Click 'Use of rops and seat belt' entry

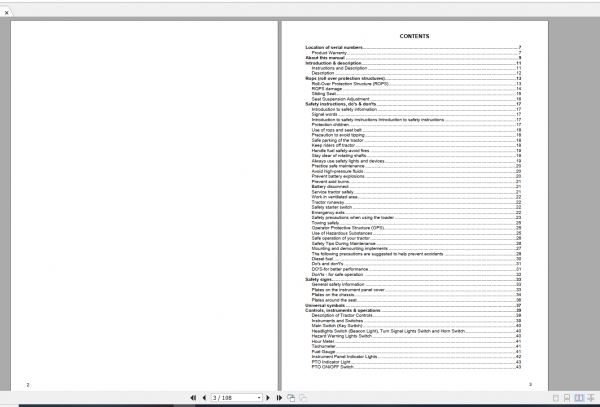pos(336,130)
